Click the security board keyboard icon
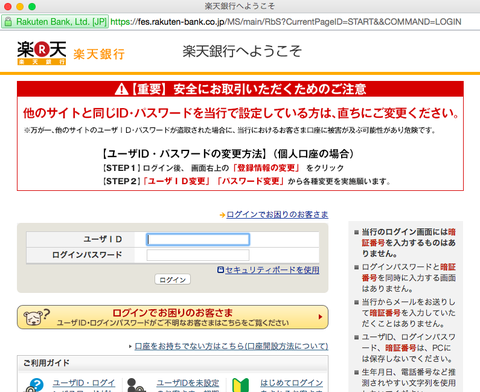The height and width of the screenshot is (392, 480). [x=220, y=270]
